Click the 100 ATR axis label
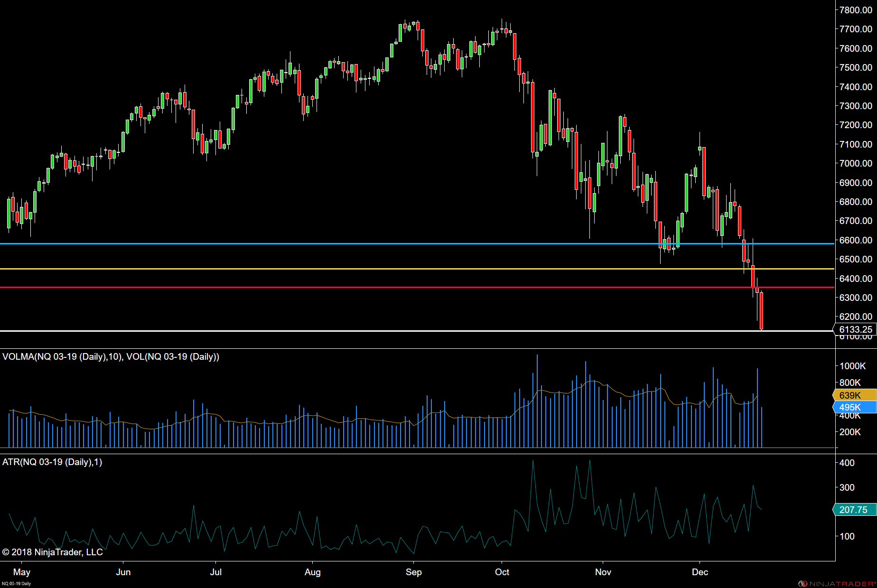 [847, 536]
